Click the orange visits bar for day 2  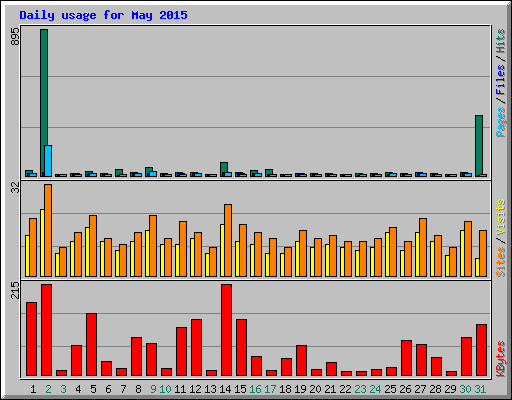[x=48, y=230]
